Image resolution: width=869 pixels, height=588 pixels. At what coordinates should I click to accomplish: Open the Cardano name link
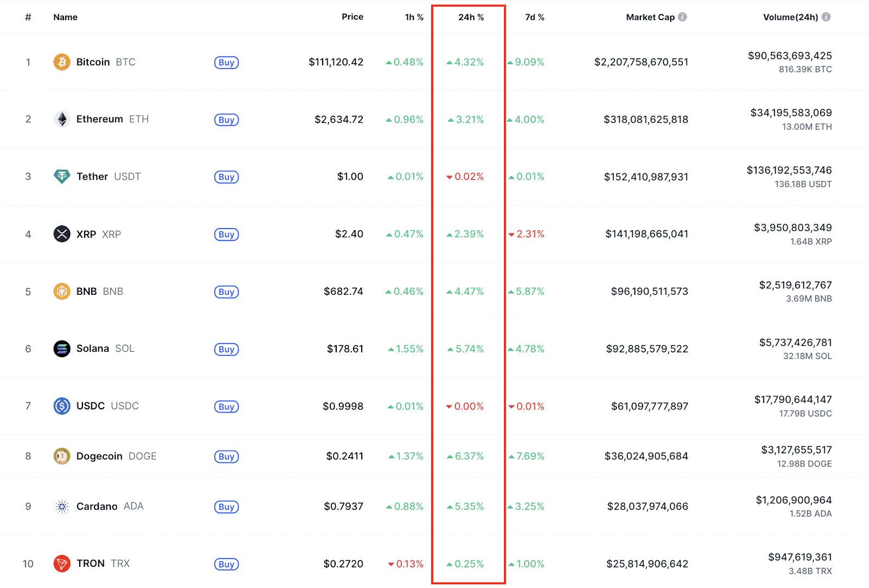click(97, 507)
